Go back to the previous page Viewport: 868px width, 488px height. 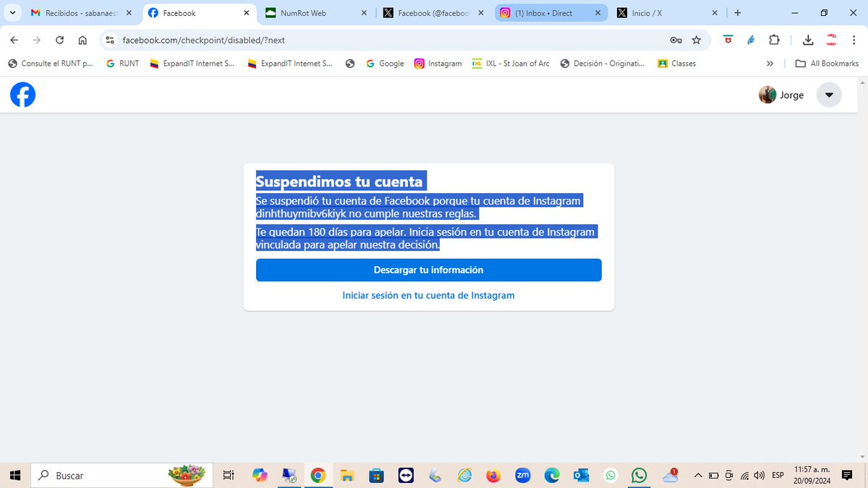(x=14, y=40)
